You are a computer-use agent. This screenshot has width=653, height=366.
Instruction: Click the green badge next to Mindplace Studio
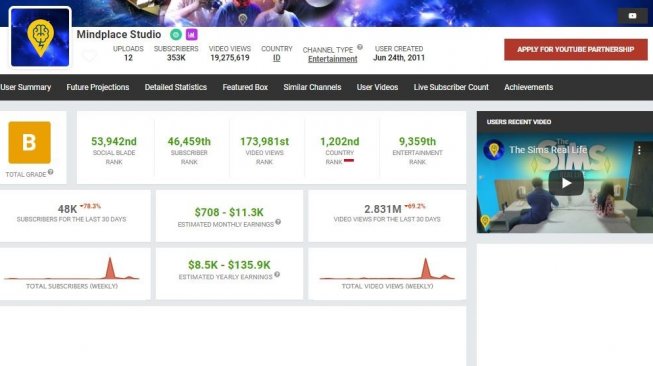pos(176,35)
